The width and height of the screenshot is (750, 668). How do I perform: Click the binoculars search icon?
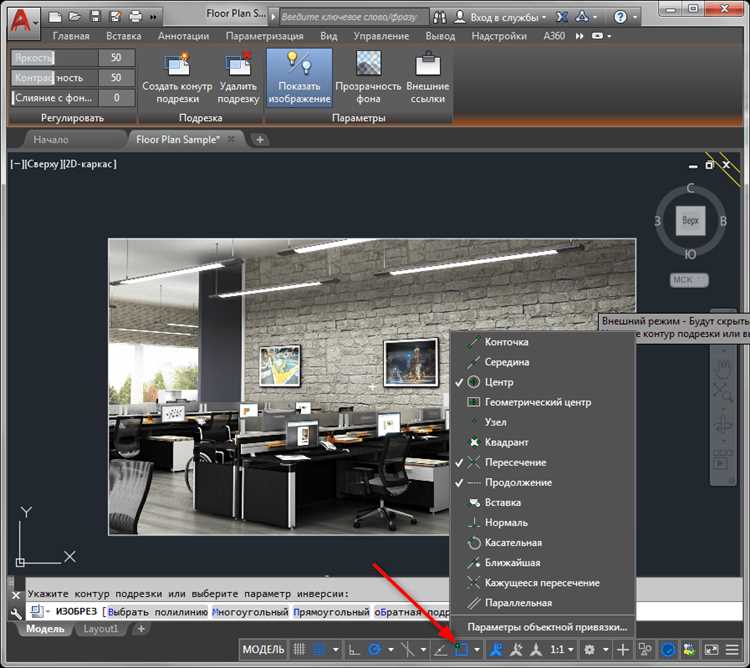click(441, 18)
